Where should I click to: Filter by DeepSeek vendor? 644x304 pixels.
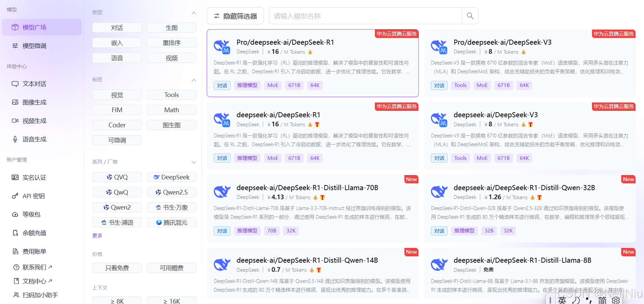click(x=171, y=177)
